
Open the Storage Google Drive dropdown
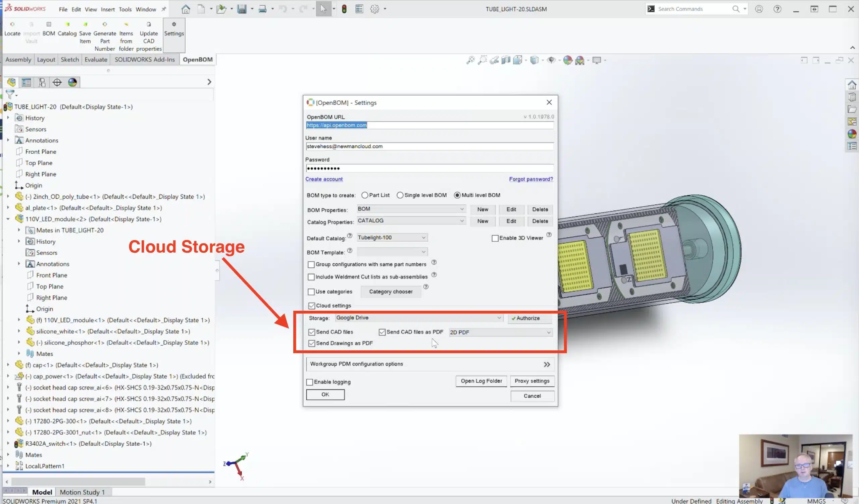pyautogui.click(x=419, y=318)
